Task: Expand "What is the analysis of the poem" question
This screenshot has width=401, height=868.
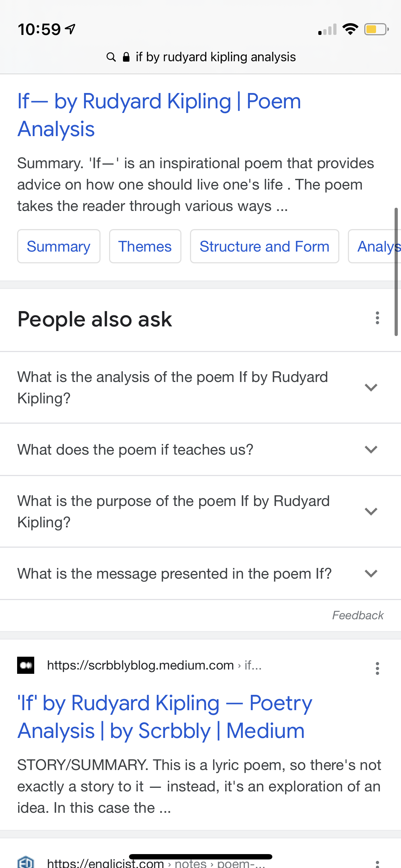Action: pos(371,387)
